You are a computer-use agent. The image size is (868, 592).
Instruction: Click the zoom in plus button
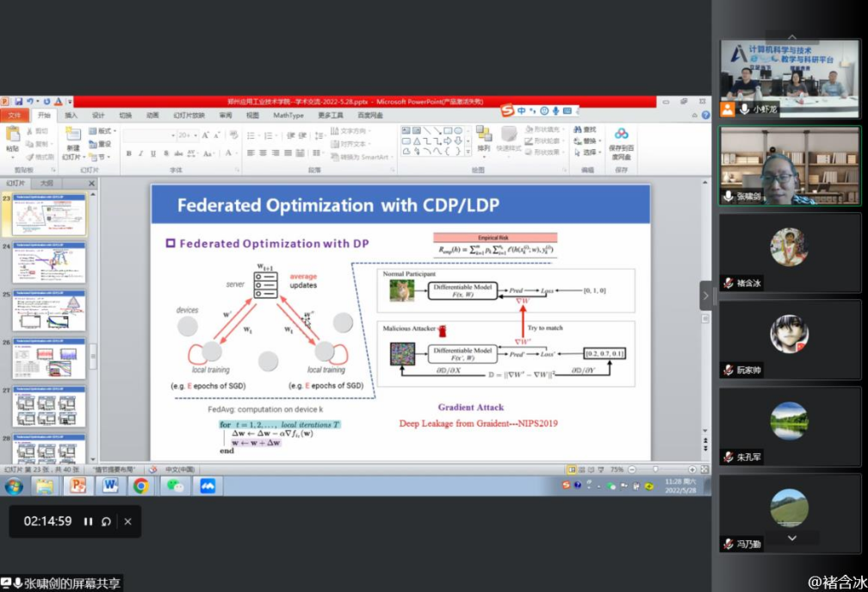(692, 470)
